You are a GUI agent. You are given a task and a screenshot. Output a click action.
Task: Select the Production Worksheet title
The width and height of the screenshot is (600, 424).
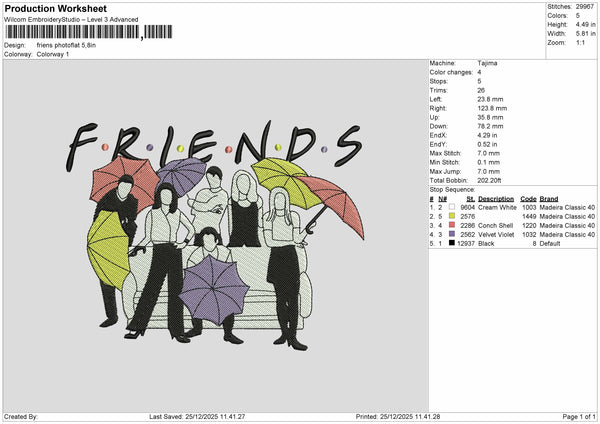[x=56, y=8]
